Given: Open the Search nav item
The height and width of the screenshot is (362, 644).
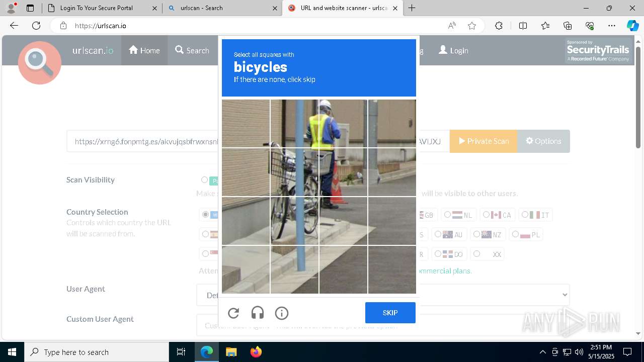Looking at the screenshot, I should tap(192, 50).
